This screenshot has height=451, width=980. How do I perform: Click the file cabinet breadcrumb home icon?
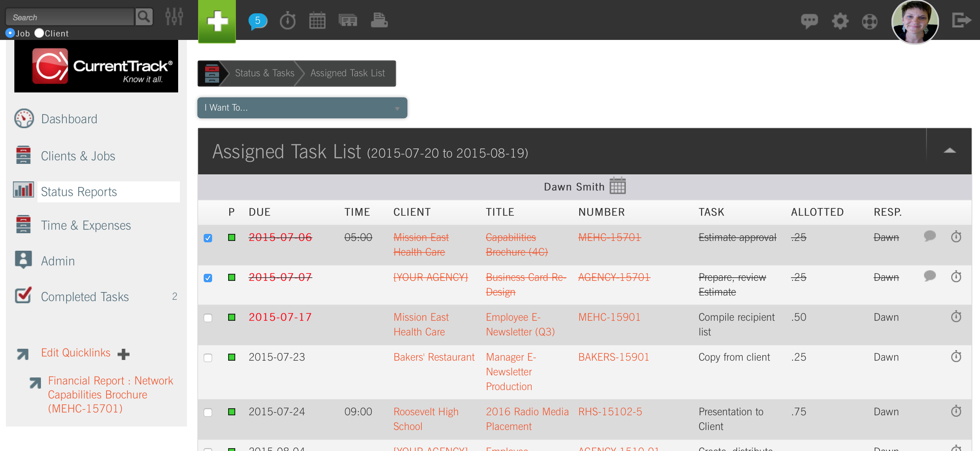(212, 73)
